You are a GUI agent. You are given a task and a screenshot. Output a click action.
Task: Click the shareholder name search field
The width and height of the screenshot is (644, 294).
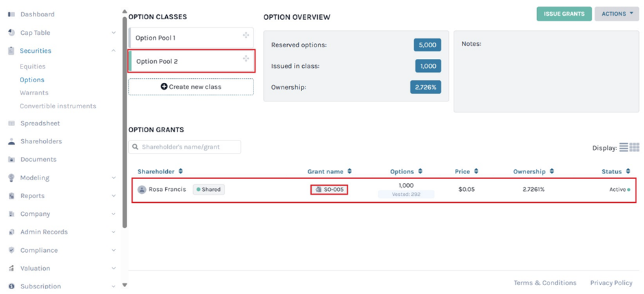(x=188, y=147)
